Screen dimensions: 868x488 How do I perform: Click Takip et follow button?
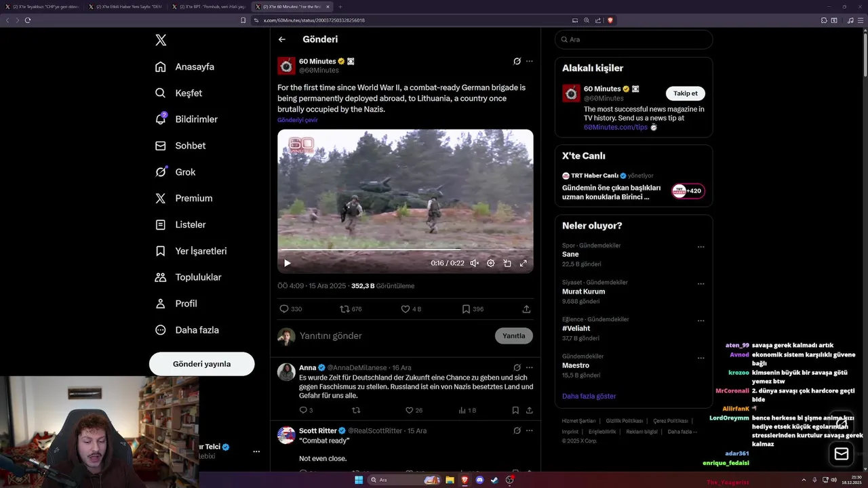click(x=685, y=94)
